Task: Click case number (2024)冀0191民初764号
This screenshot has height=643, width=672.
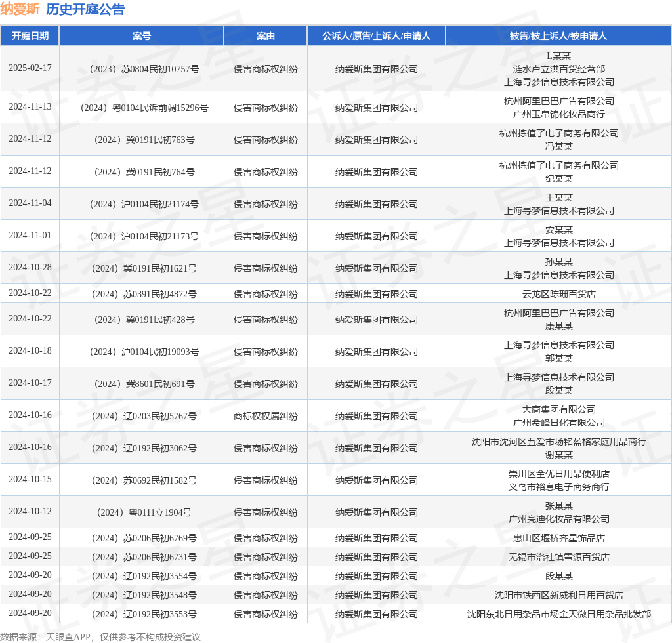Action: pos(144,172)
